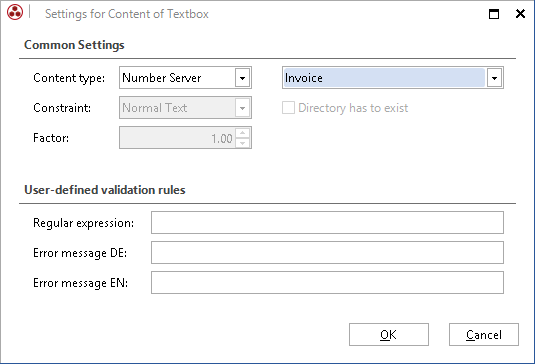Click the Error message DE label

[80, 253]
